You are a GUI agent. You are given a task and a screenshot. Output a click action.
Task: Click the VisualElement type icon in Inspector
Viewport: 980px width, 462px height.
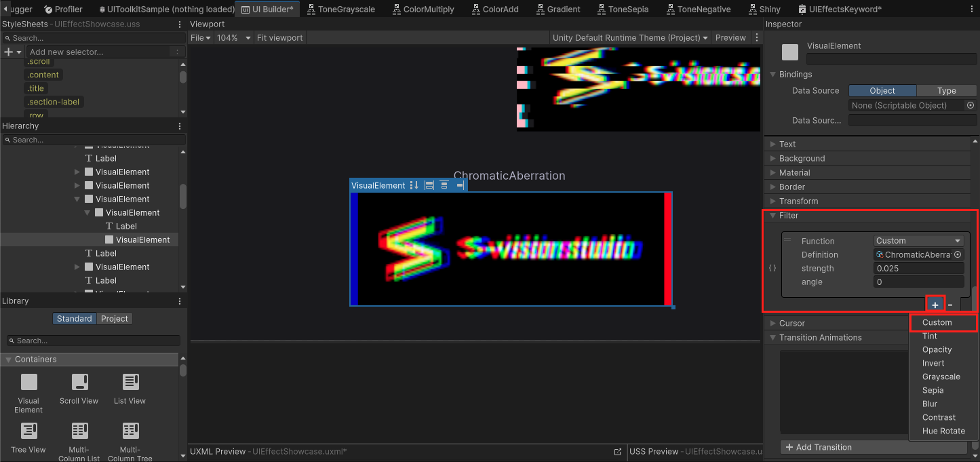tap(790, 52)
